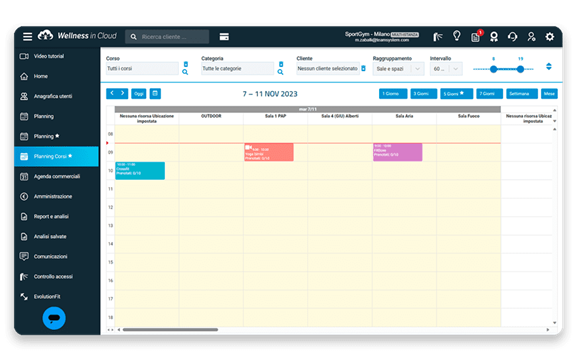576x362 pixels.
Task: Open the calendar date picker icon
Action: click(x=155, y=94)
